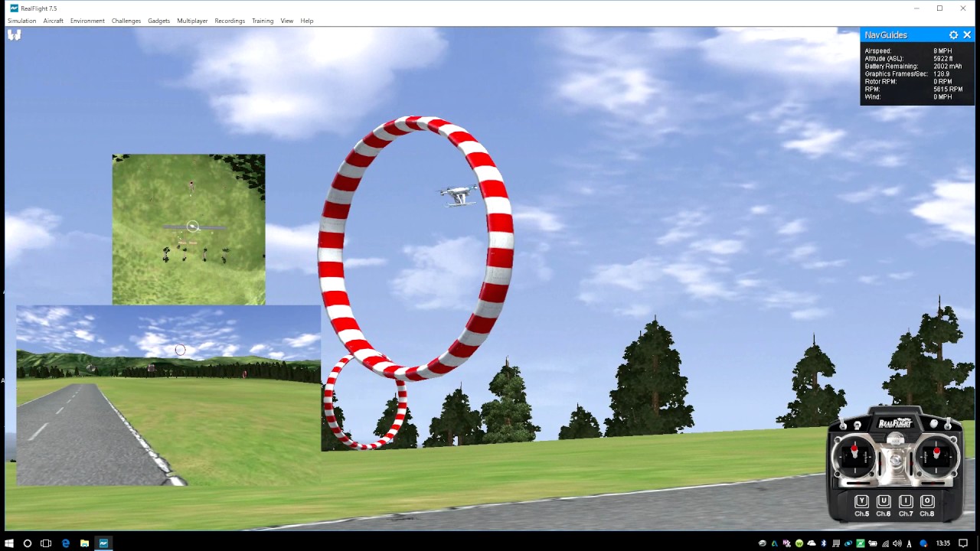
Task: Flip the far-right switch on the transmitter
Action: (x=949, y=424)
